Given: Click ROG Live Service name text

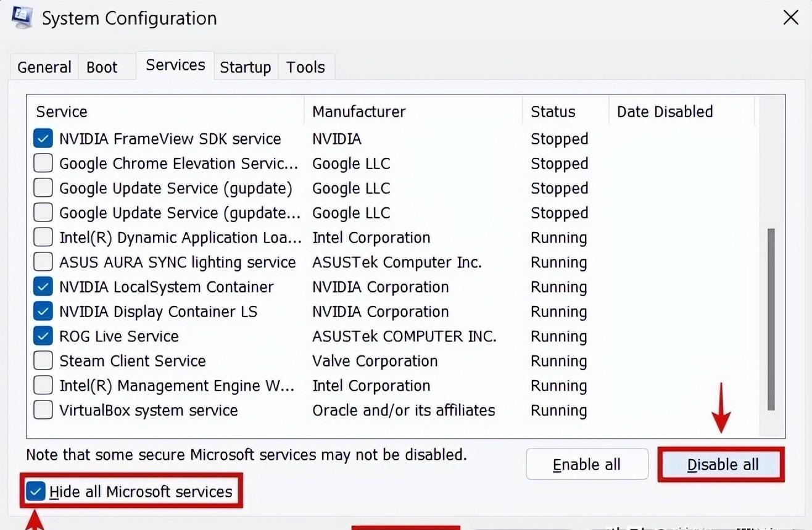Looking at the screenshot, I should pyautogui.click(x=119, y=336).
